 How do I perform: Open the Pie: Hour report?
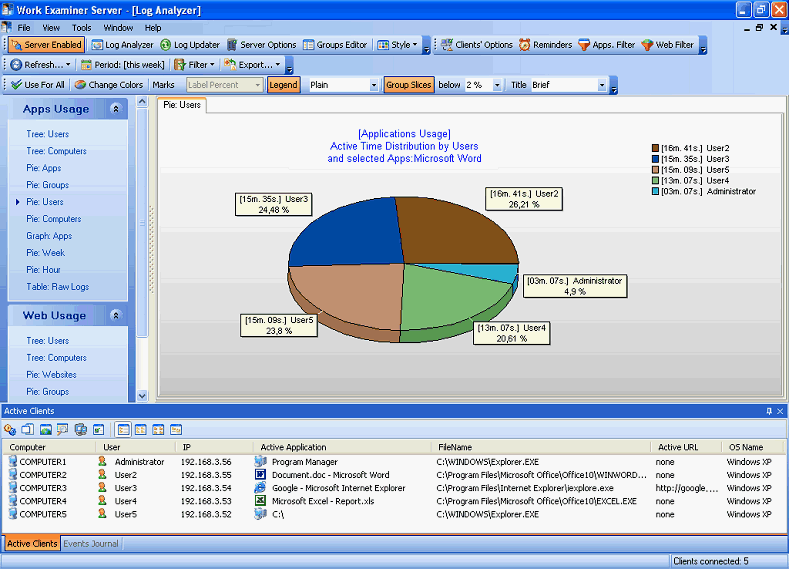coord(43,270)
